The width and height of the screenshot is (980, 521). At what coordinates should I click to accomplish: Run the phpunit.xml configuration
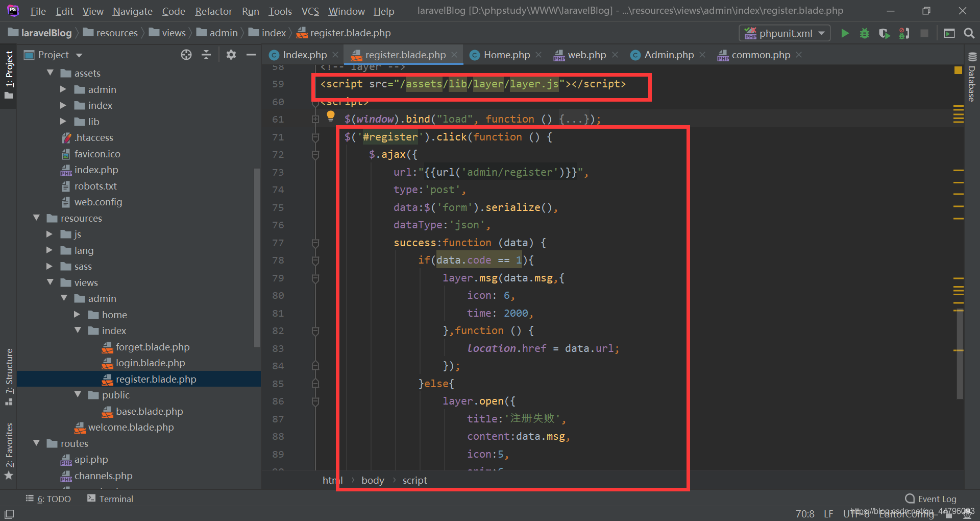(845, 33)
